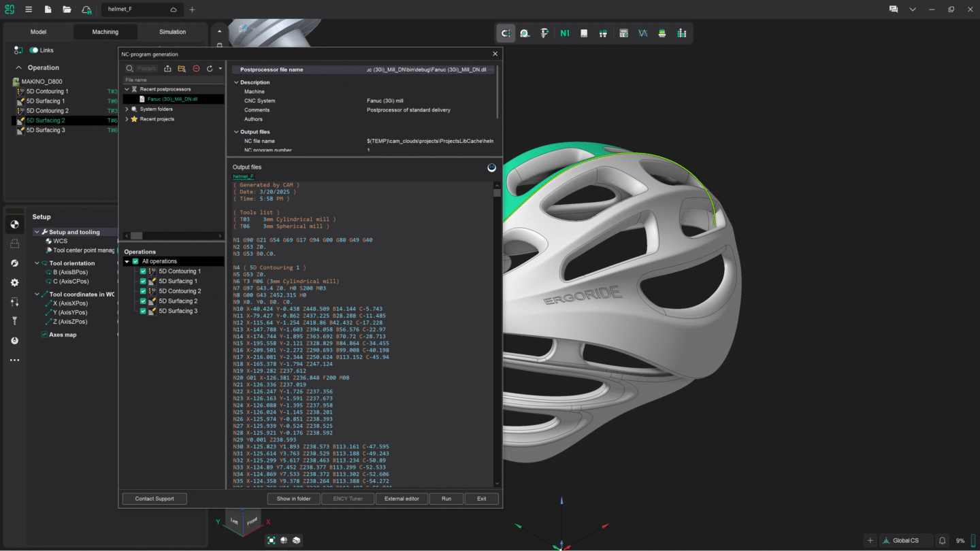The image size is (980, 551).
Task: Switch to the Simulation tab
Action: [171, 31]
